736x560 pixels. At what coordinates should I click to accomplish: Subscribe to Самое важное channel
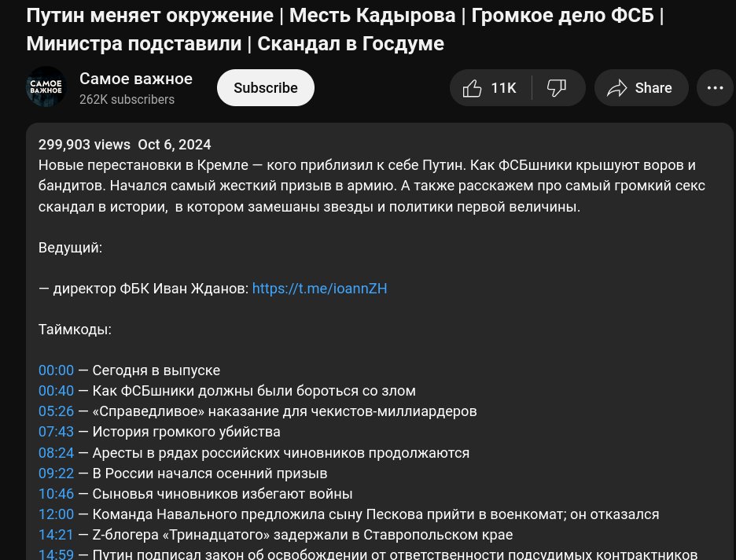265,88
